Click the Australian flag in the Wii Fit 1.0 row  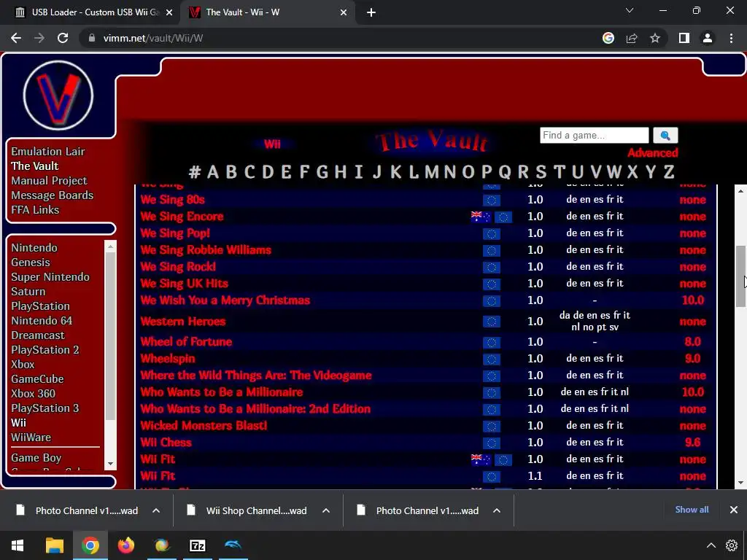pos(480,460)
